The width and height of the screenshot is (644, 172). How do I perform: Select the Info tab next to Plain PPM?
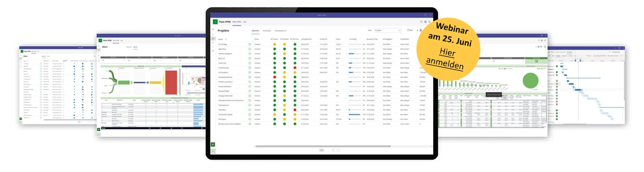coord(245,22)
